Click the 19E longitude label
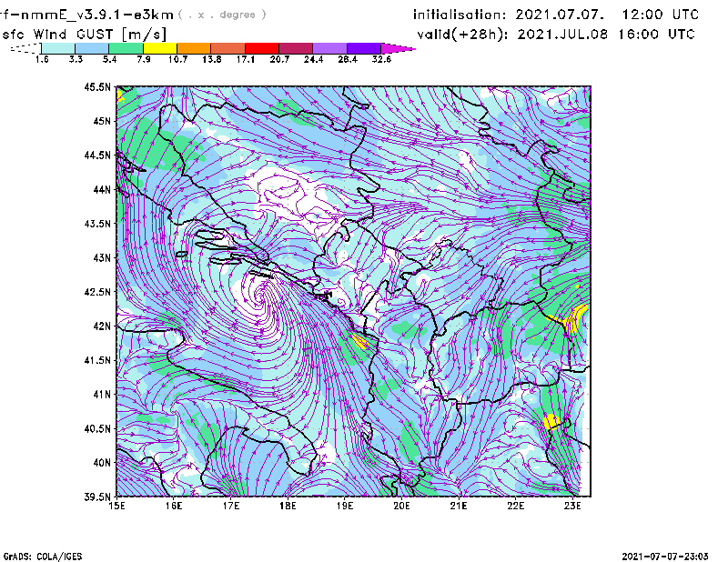The image size is (728, 562). click(x=345, y=506)
